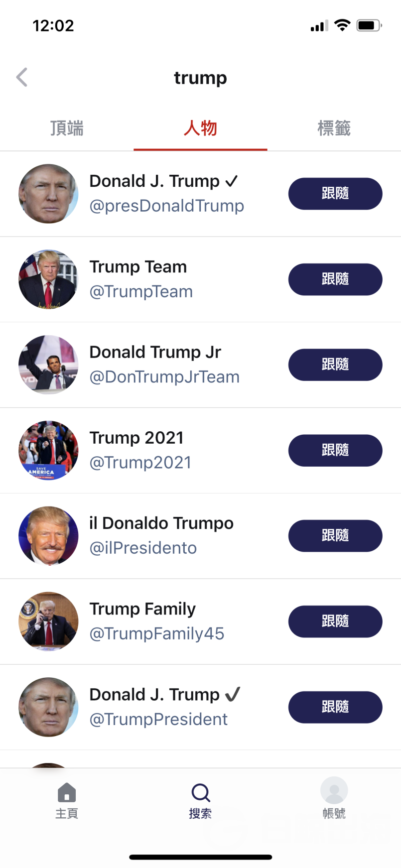Follow Trump Family with 跟隨 button
Viewport: 401px width, 868px height.
click(x=335, y=621)
